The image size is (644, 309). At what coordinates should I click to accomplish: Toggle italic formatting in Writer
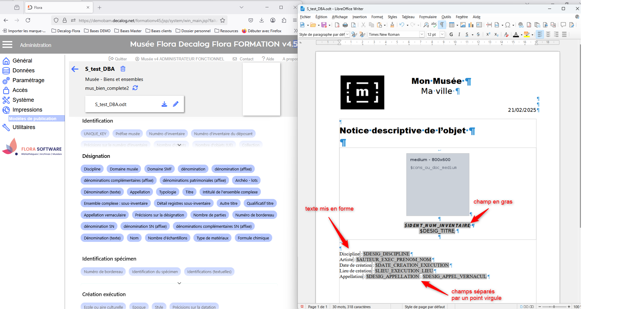[459, 35]
